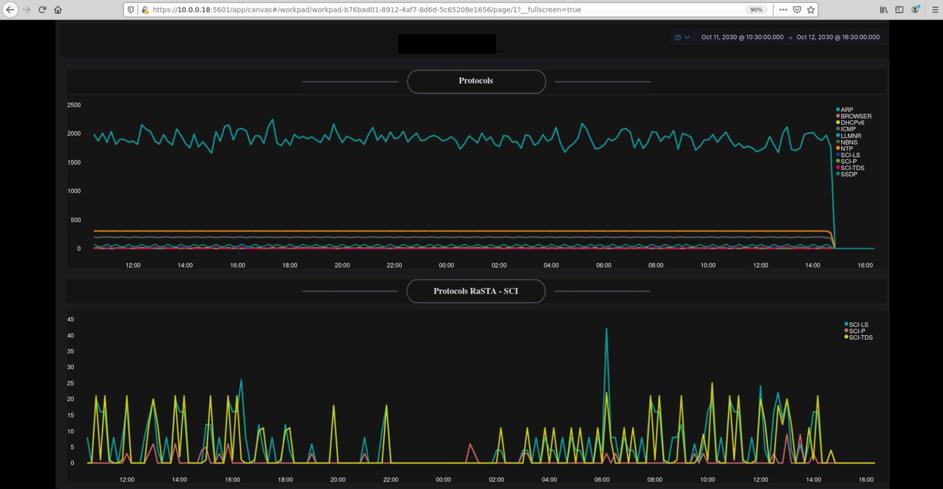Toggle the NTP series in Protocols legend
This screenshot has height=489, width=943.
846,149
